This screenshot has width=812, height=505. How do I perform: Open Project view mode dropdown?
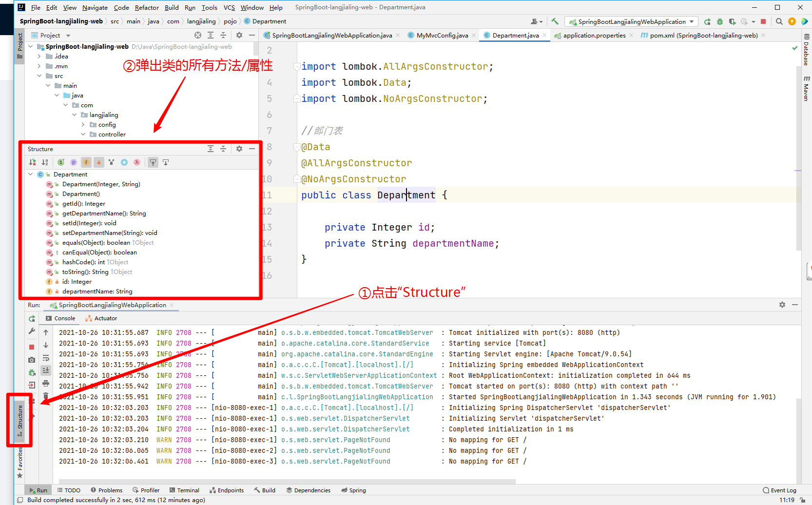click(68, 35)
